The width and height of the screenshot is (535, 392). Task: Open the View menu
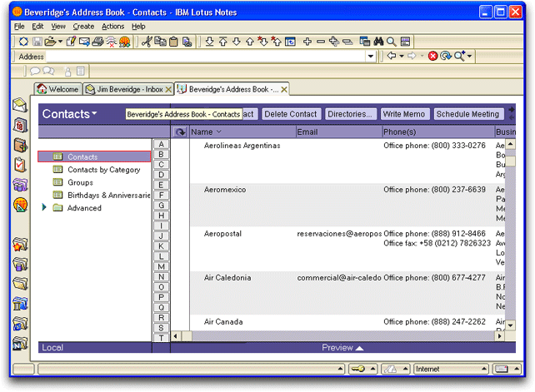[x=58, y=27]
